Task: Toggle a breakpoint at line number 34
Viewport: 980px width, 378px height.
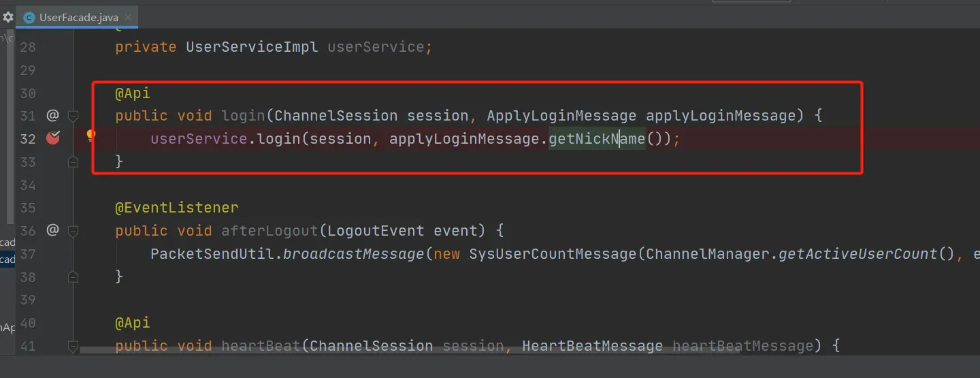Action: pyautogui.click(x=27, y=185)
